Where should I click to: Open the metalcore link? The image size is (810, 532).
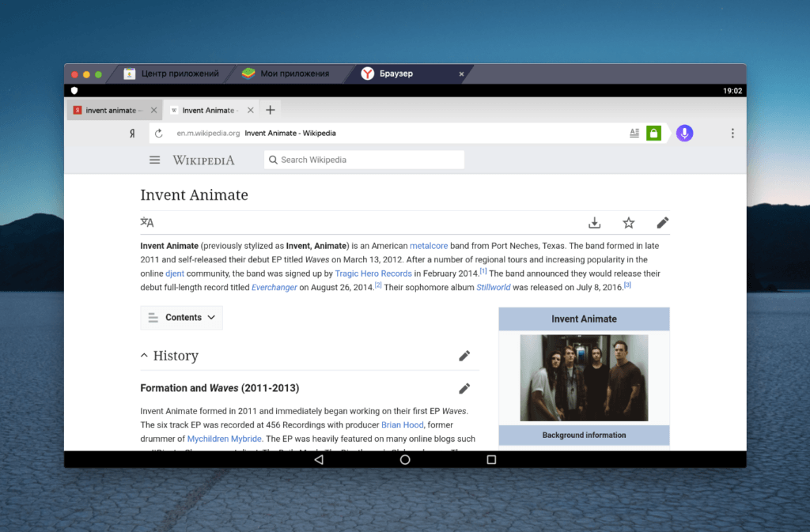point(429,246)
